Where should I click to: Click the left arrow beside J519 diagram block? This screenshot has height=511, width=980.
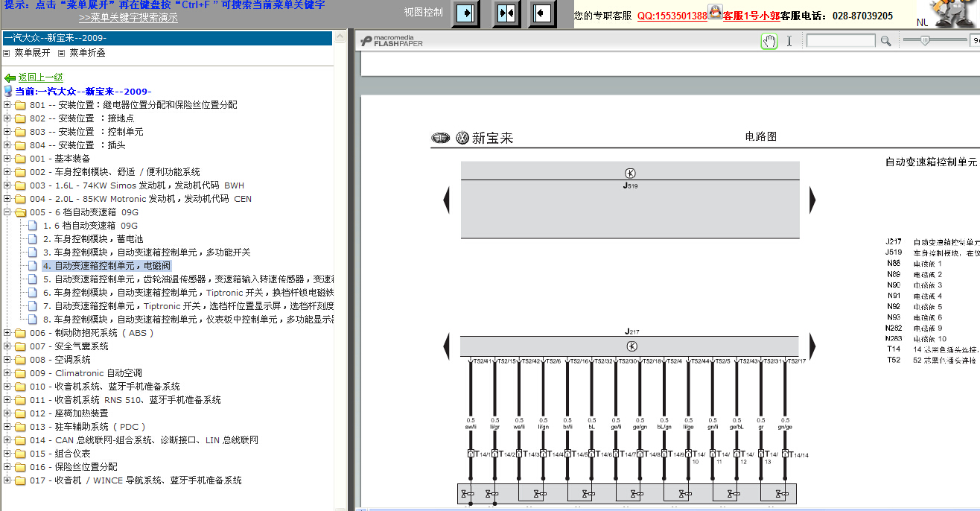click(447, 200)
